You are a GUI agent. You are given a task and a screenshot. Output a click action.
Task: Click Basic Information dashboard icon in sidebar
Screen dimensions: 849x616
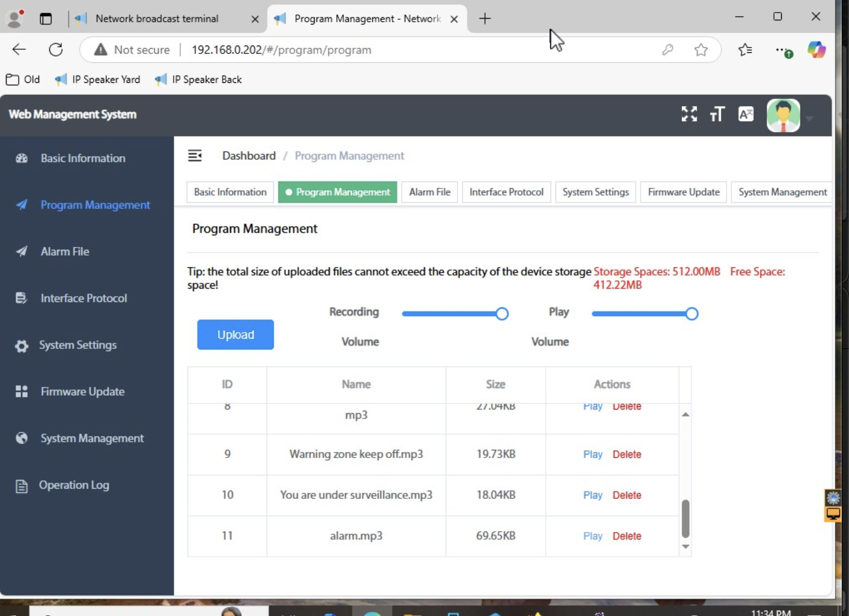tap(22, 159)
